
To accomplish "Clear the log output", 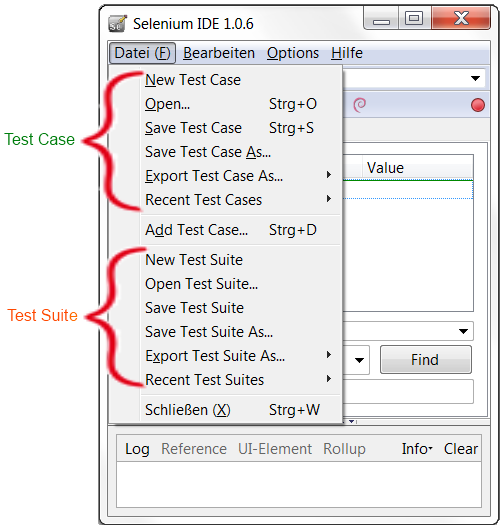I will [x=461, y=449].
